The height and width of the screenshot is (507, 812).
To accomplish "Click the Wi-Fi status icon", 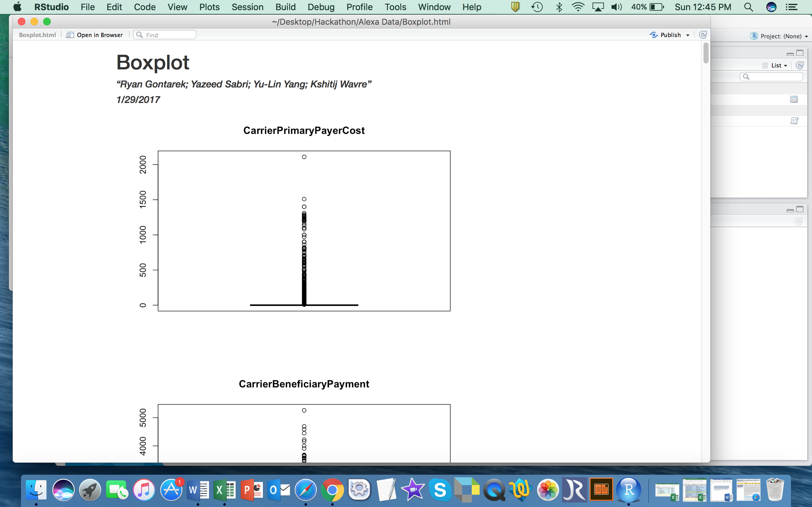I will coord(578,7).
